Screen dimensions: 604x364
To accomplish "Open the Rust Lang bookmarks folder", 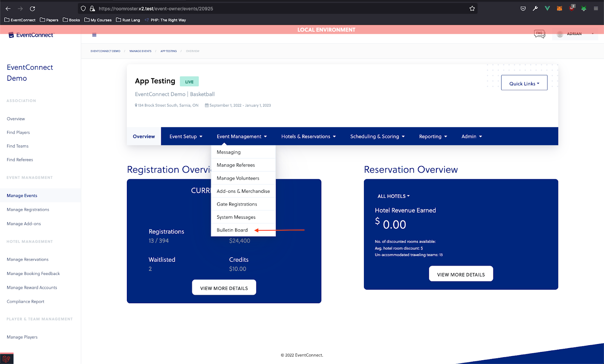I will tap(128, 20).
